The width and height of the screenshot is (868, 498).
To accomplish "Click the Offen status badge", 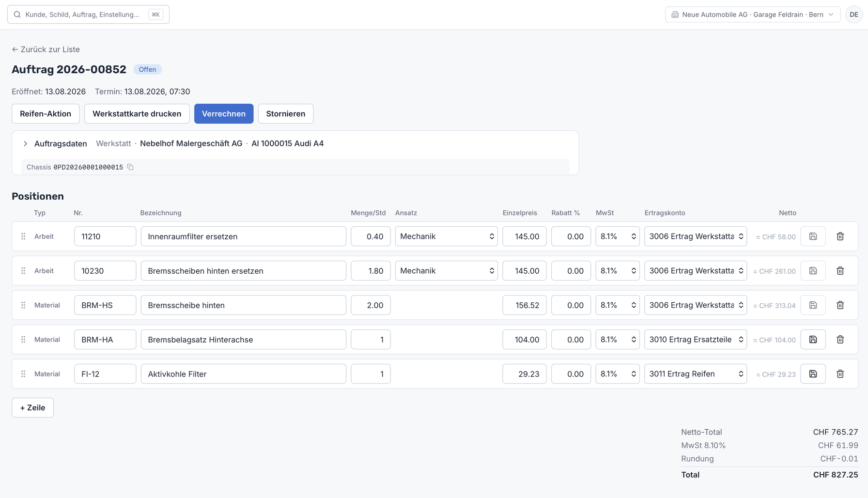I will point(147,70).
